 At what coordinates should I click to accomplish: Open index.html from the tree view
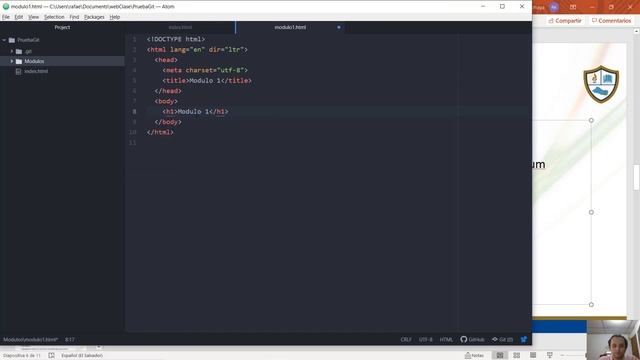click(x=36, y=71)
